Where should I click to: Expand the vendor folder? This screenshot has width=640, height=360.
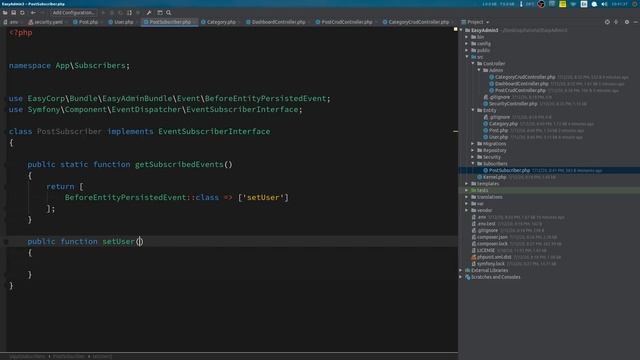click(467, 210)
